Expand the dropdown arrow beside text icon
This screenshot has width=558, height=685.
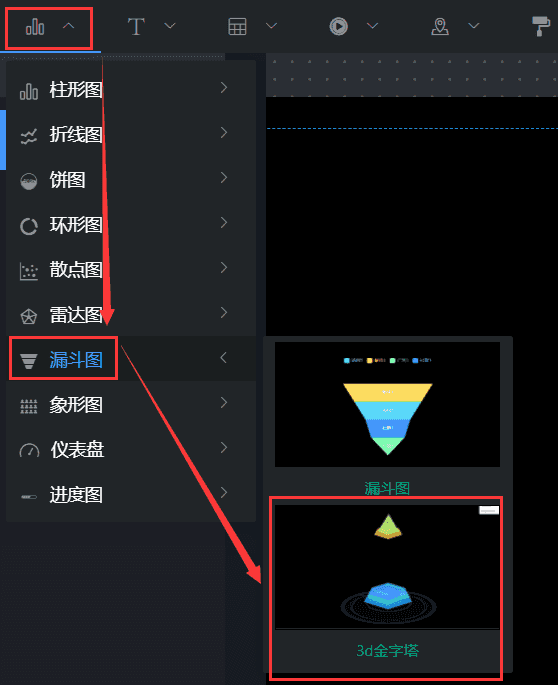click(170, 26)
